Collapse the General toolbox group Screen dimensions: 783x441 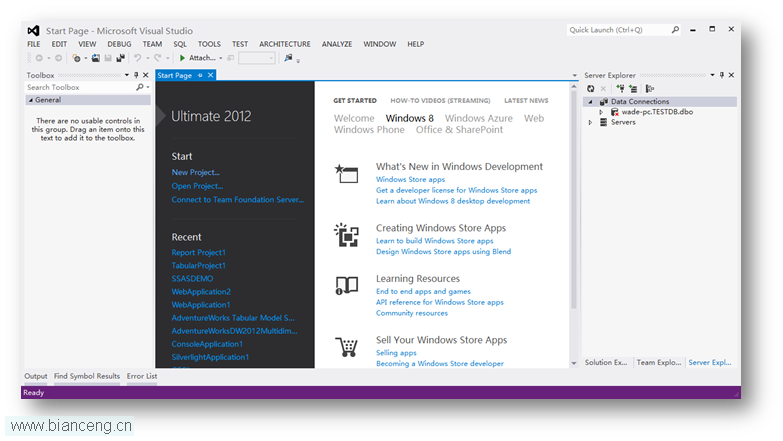click(x=30, y=100)
